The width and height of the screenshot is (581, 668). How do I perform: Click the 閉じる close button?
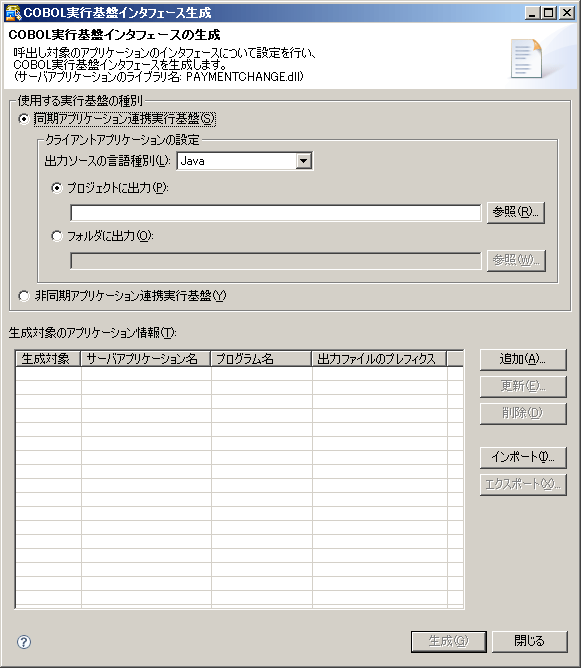tap(529, 641)
